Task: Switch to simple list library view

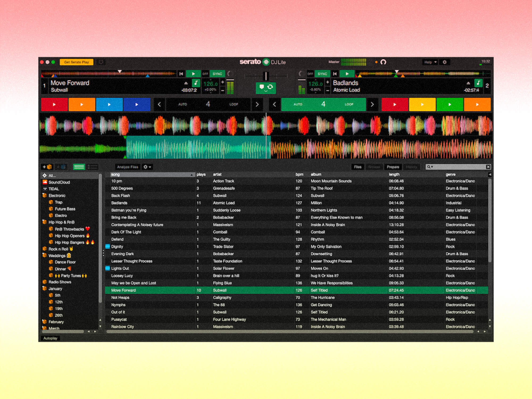Action: click(x=79, y=167)
